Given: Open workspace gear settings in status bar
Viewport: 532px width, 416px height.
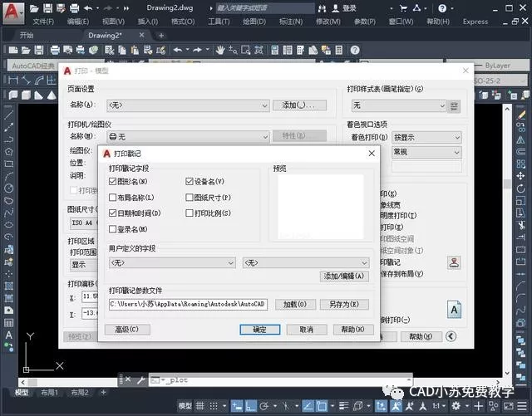Looking at the screenshot, I should (x=456, y=406).
